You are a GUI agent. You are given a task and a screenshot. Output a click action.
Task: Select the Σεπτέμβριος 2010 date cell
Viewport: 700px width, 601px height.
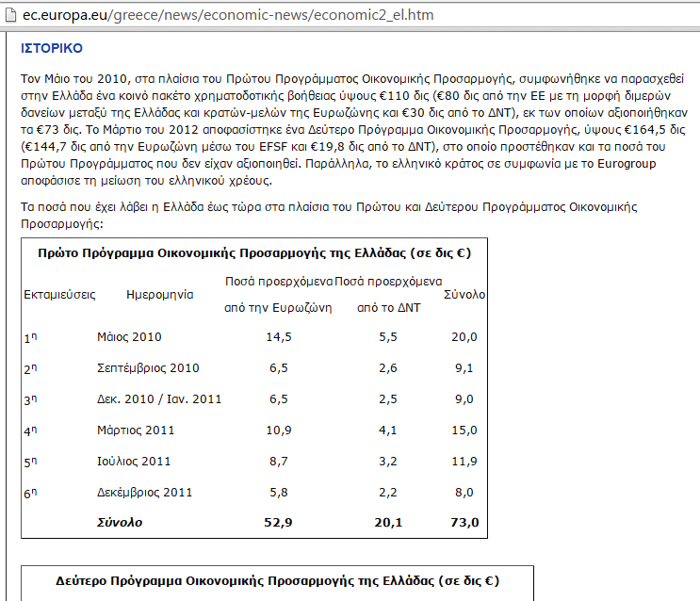[x=148, y=368]
